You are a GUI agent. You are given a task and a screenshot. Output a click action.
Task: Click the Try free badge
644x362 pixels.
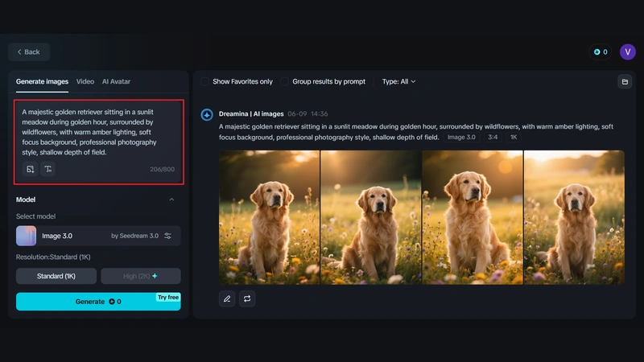tap(168, 297)
